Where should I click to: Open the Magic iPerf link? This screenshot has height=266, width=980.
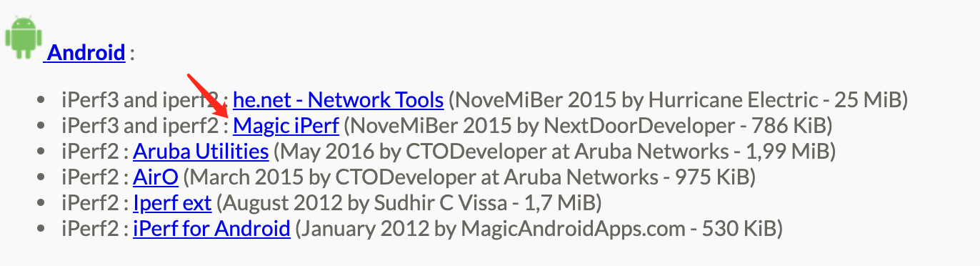point(286,126)
